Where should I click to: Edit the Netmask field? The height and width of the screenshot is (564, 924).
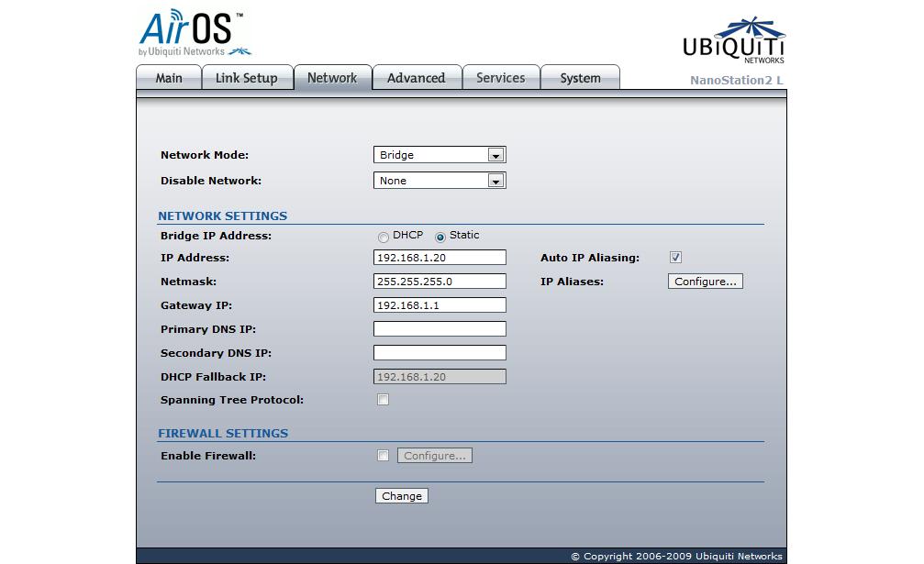tap(440, 282)
